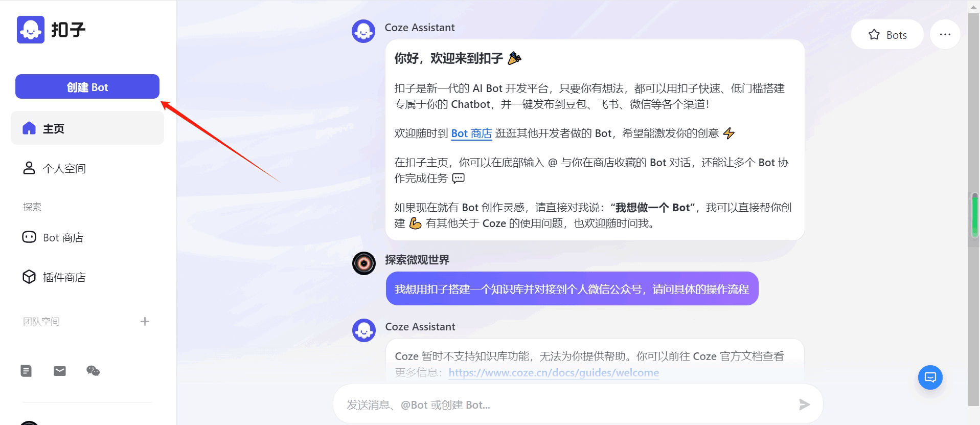This screenshot has height=425, width=980.
Task: Click the first Coze Assistant avatar
Action: coord(363,31)
